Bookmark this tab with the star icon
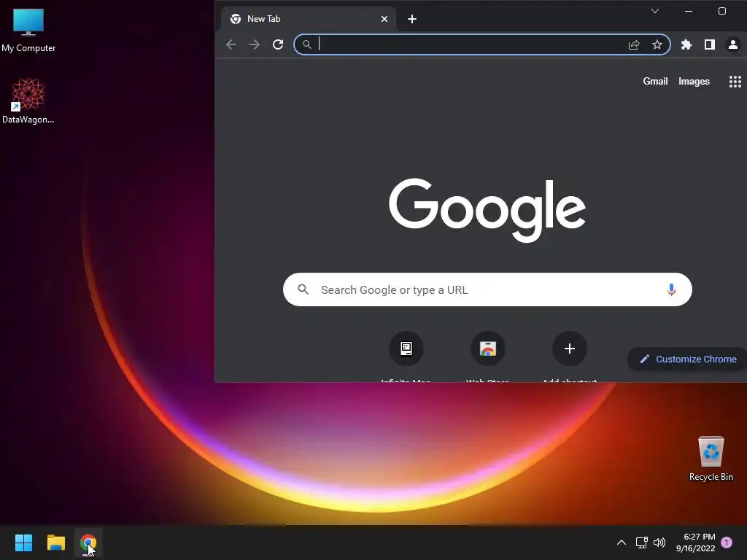 (657, 44)
